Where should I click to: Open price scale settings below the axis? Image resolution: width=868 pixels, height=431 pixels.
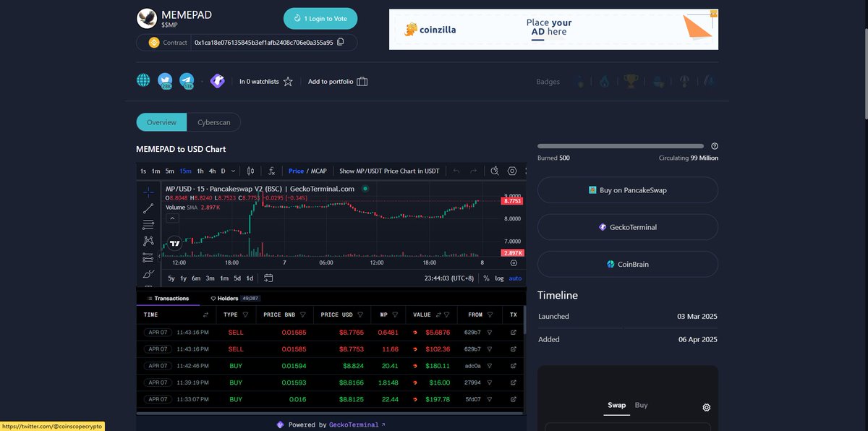tap(514, 263)
